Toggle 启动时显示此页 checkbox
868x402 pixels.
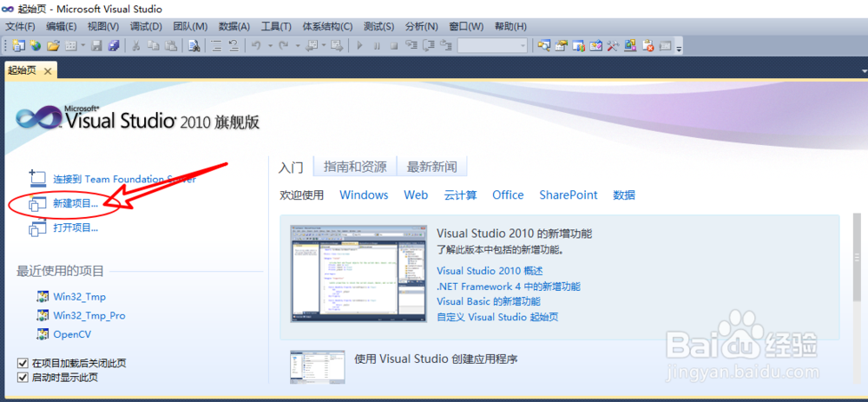click(23, 378)
